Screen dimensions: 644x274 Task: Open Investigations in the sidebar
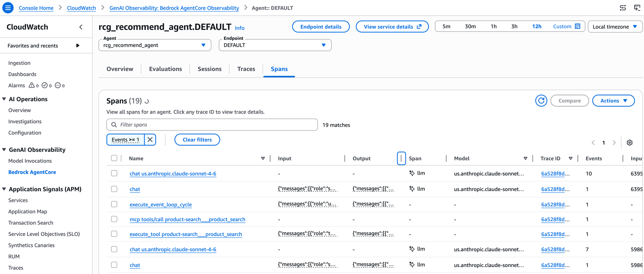(25, 122)
